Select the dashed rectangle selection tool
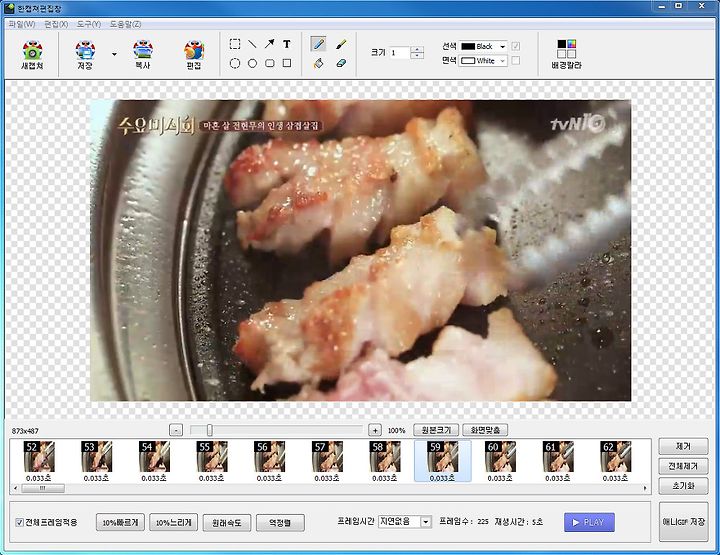The height and width of the screenshot is (555, 720). 235,44
